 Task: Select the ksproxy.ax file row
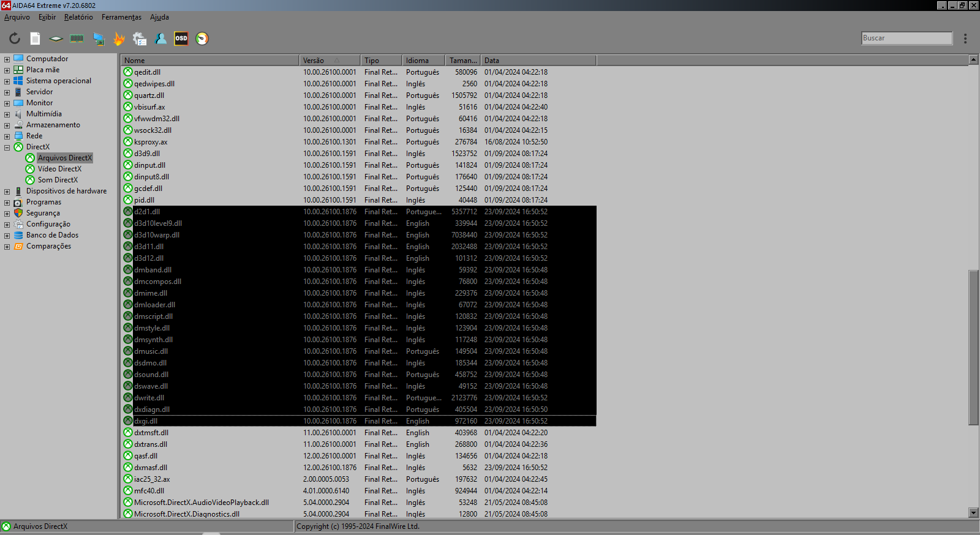(x=359, y=142)
